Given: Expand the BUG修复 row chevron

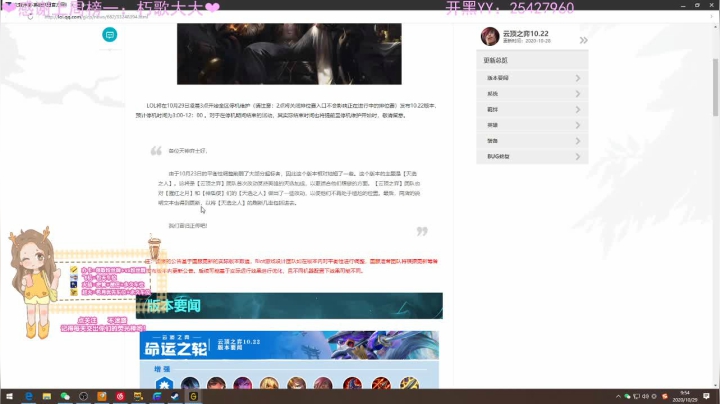Looking at the screenshot, I should point(578,157).
